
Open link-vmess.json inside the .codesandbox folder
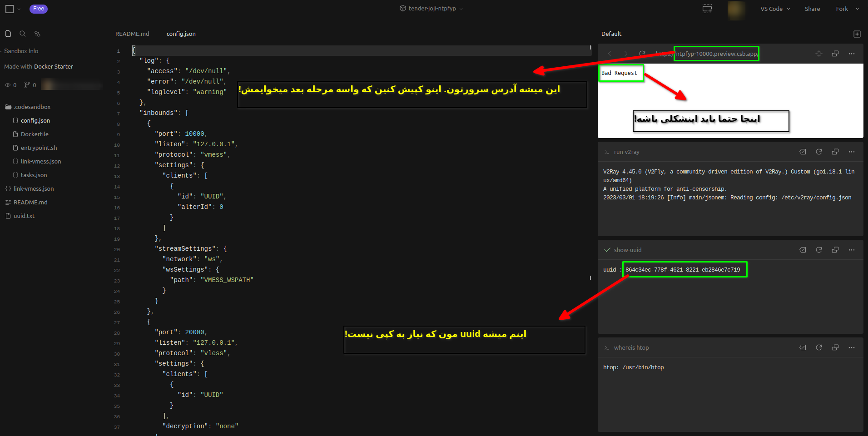point(41,162)
